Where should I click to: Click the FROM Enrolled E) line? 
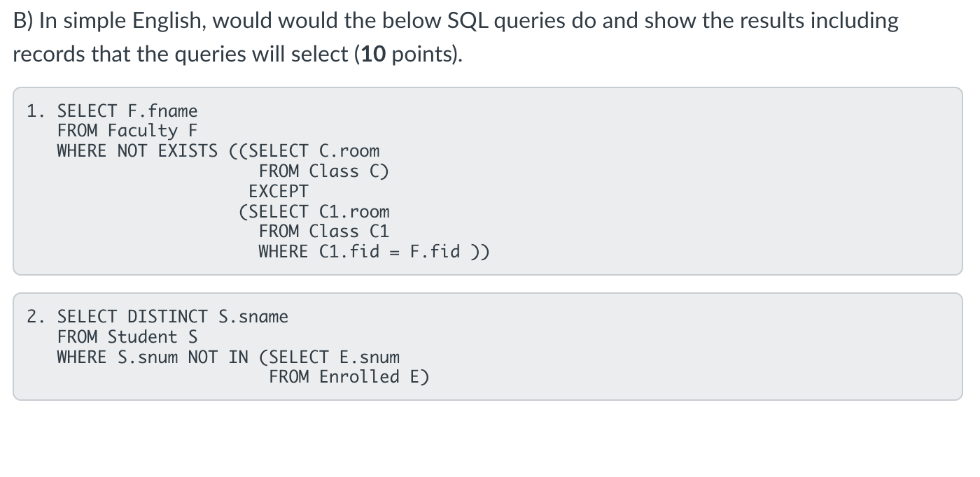[349, 377]
